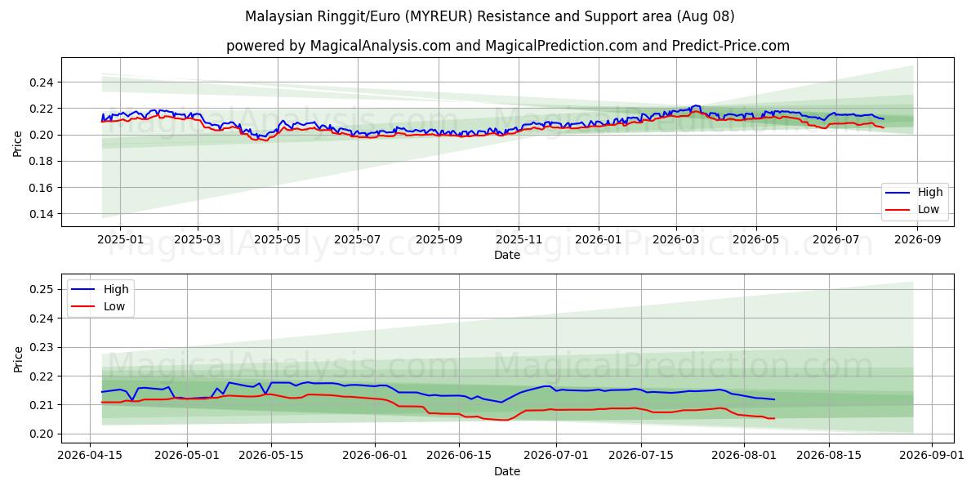Image resolution: width=980 pixels, height=490 pixels.
Task: Click the '2026-01' tick label
Action: pyautogui.click(x=599, y=240)
